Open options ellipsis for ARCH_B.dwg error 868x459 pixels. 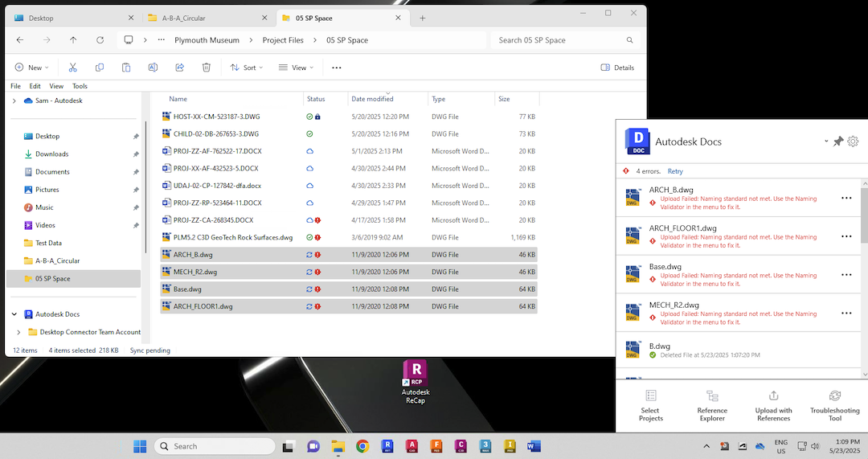point(846,199)
